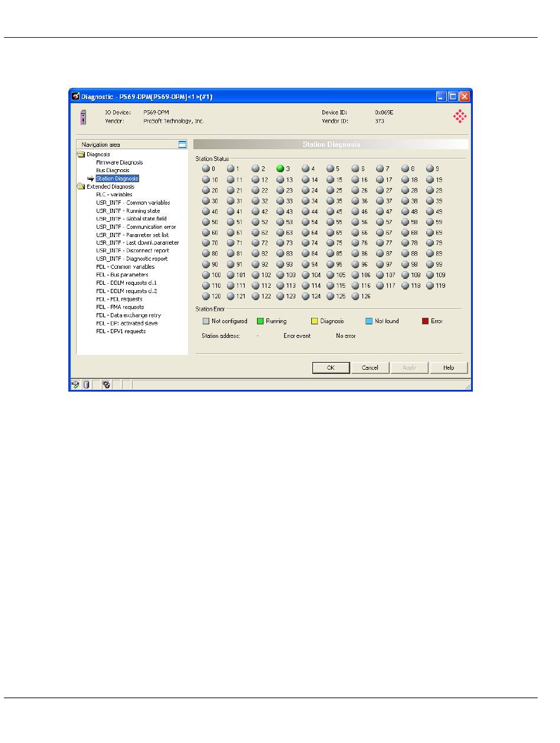
Task: Select the station 126 status indicator
Action: click(355, 297)
